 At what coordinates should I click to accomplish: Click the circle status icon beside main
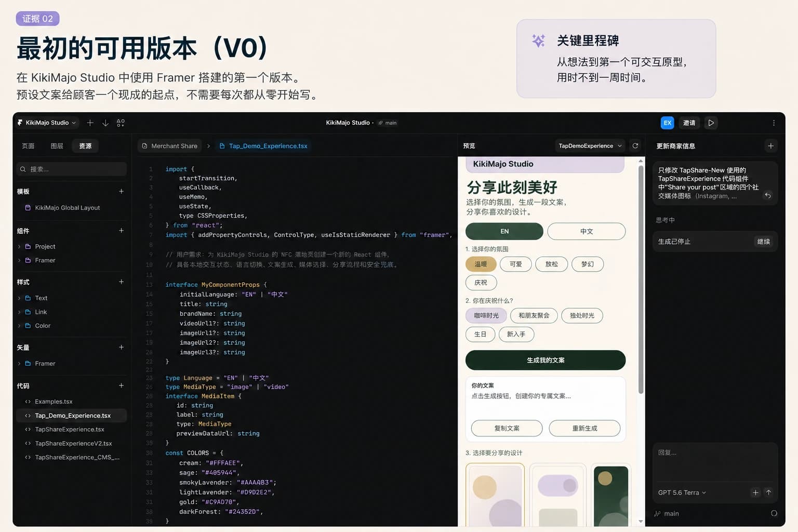(x=774, y=513)
